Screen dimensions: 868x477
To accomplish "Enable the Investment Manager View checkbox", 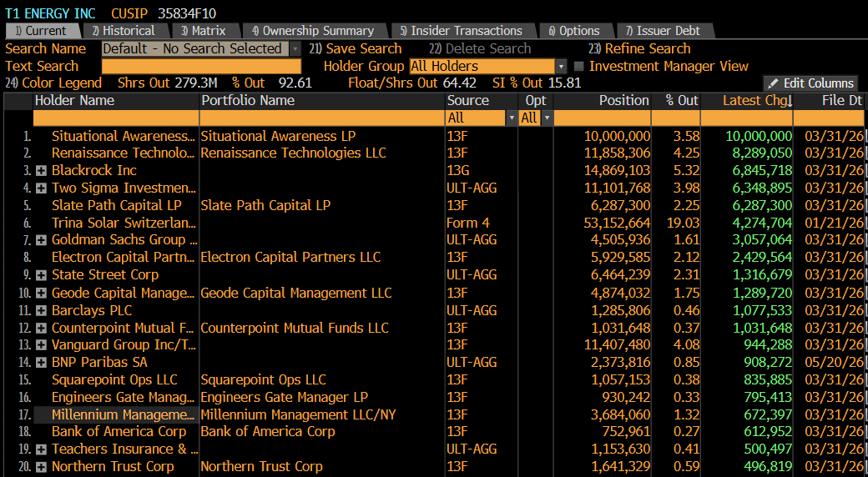I will 579,67.
